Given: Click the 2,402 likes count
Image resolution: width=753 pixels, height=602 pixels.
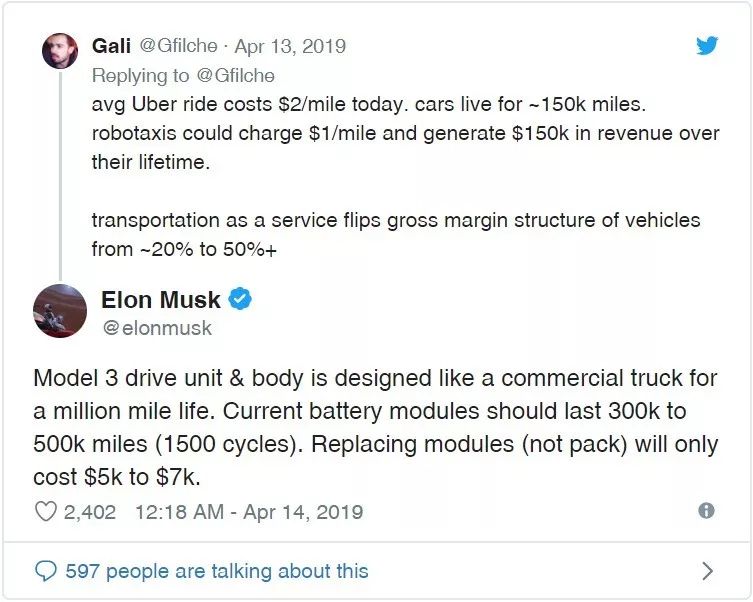Looking at the screenshot, I should (x=90, y=512).
